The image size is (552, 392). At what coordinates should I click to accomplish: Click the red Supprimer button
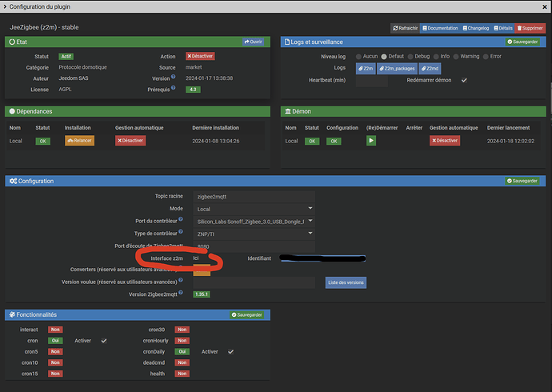tap(530, 28)
